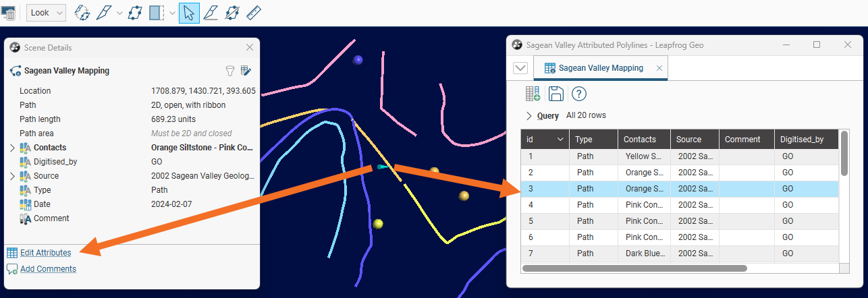Click the Contacts attribute icon
Screen dimensions: 868x298
click(x=26, y=148)
